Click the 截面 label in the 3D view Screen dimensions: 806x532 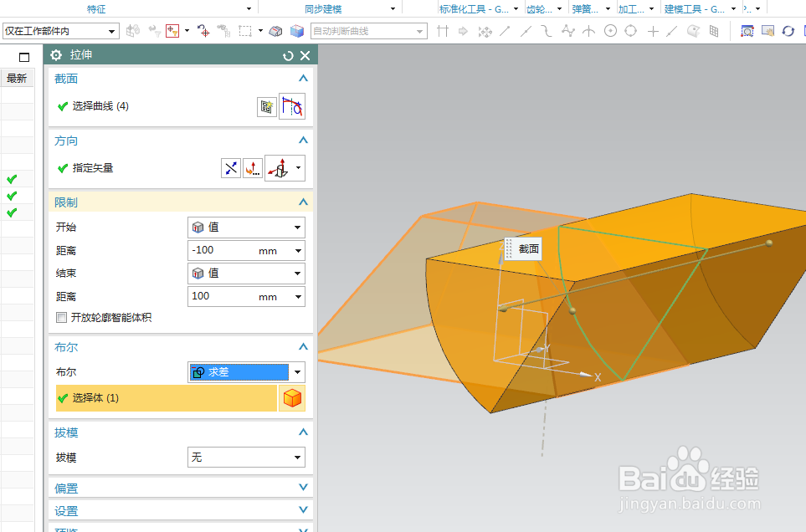[528, 249]
